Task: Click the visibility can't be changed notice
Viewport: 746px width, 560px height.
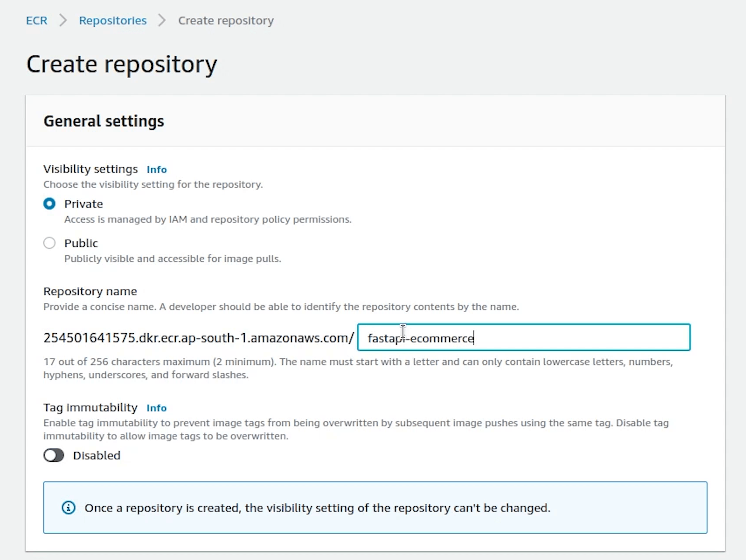Action: [x=317, y=508]
